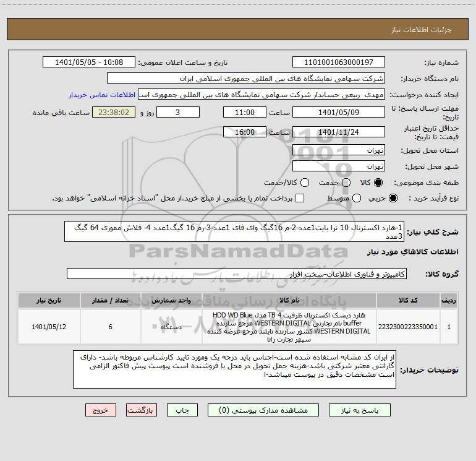Click the کد کالا column header
The height and width of the screenshot is (461, 476).
[408, 301]
